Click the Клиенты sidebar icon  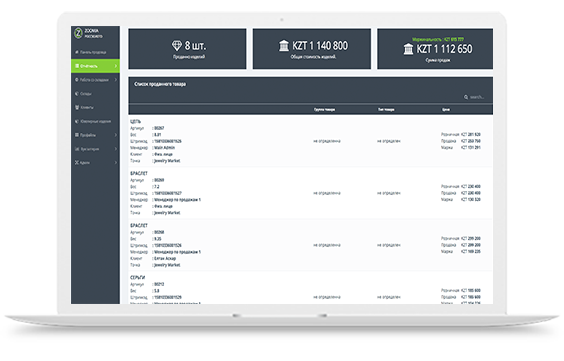77,108
